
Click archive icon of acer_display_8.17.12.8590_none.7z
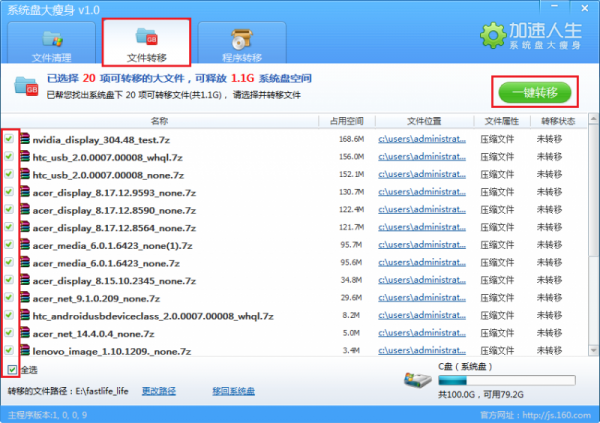tap(25, 209)
